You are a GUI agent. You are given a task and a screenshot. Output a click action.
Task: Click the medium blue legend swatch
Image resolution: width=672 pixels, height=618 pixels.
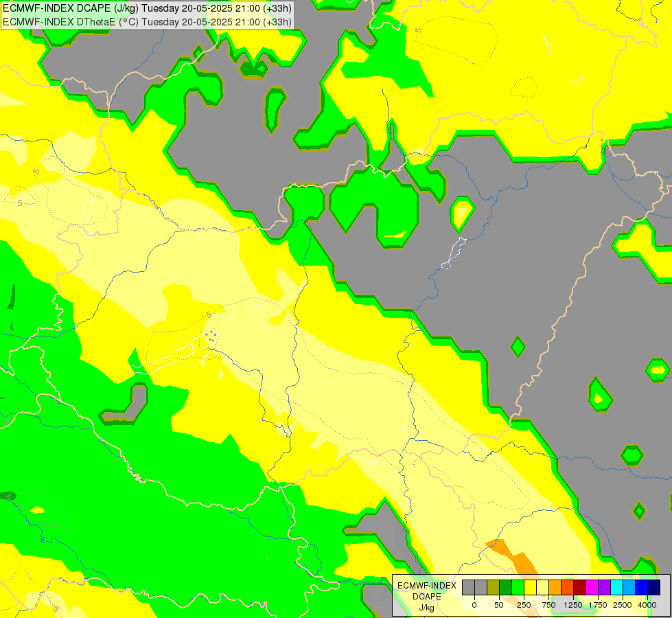pyautogui.click(x=642, y=587)
